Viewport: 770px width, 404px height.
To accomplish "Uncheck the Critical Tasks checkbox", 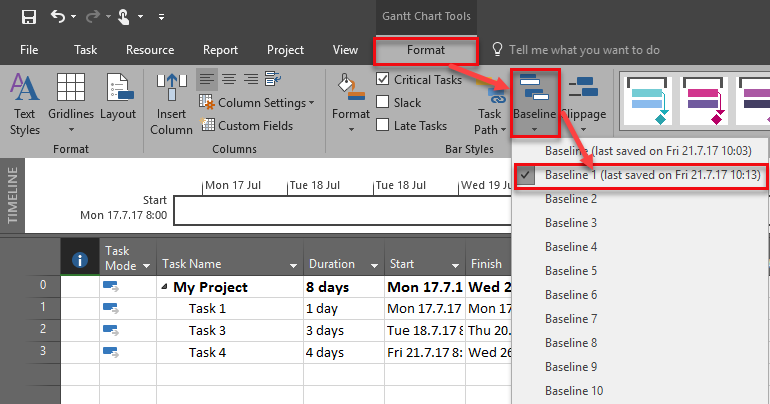I will 383,79.
